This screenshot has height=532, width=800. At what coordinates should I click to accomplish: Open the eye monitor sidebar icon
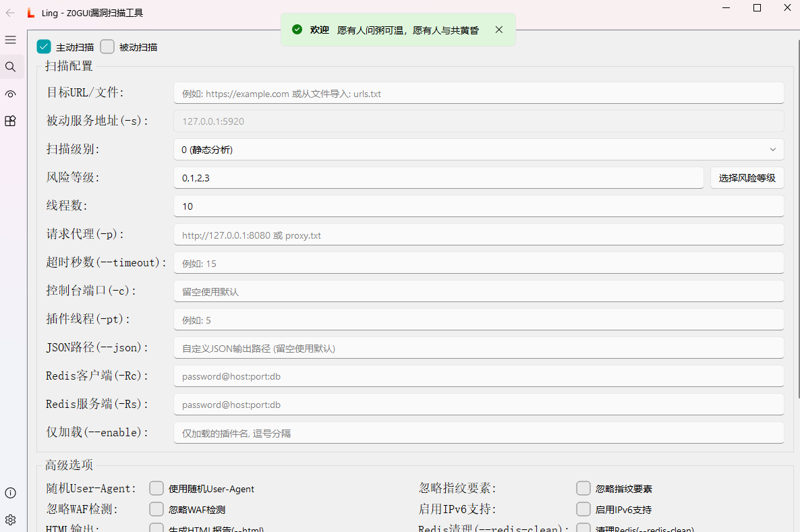click(x=10, y=94)
